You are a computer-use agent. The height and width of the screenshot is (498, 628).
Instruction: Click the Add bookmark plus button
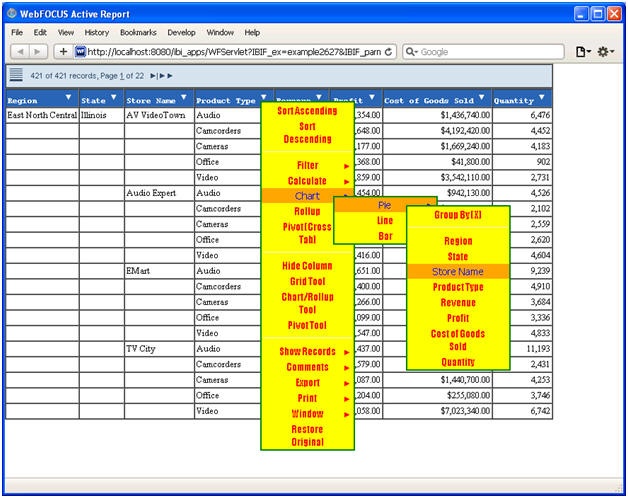(63, 52)
